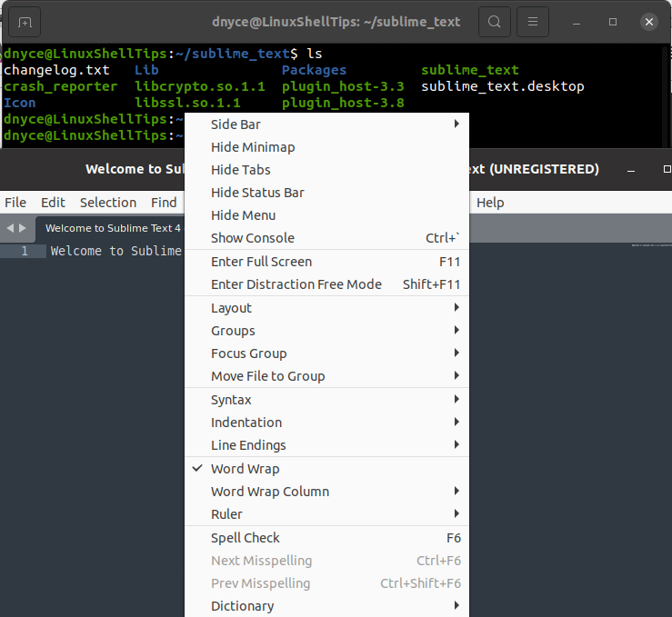Click 'Packages' directory name in terminal
The width and height of the screenshot is (672, 617).
tap(314, 70)
